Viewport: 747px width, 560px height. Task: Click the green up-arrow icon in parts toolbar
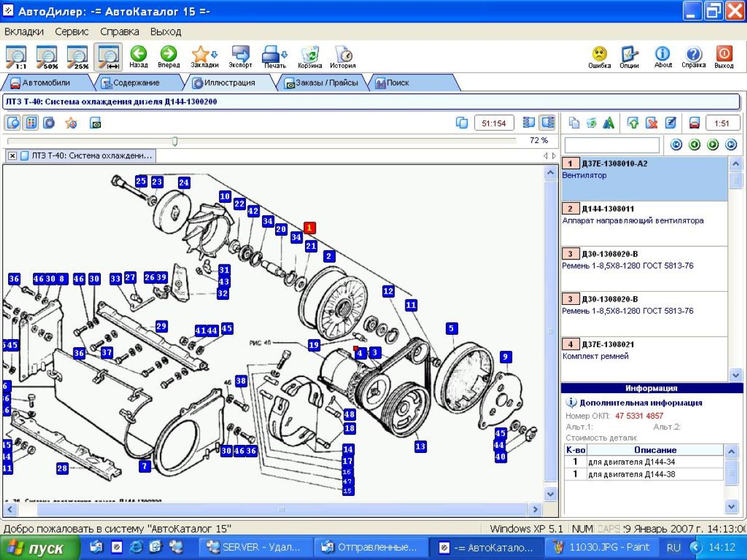click(x=632, y=123)
